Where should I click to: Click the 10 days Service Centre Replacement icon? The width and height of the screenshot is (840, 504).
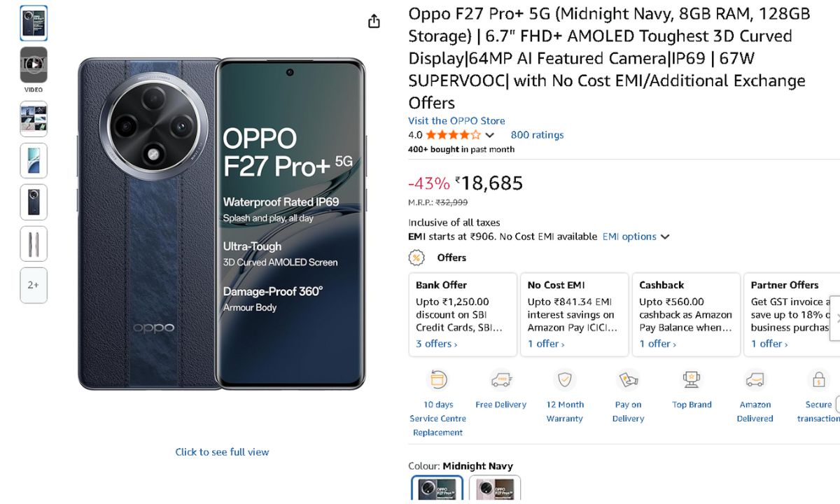click(x=438, y=380)
